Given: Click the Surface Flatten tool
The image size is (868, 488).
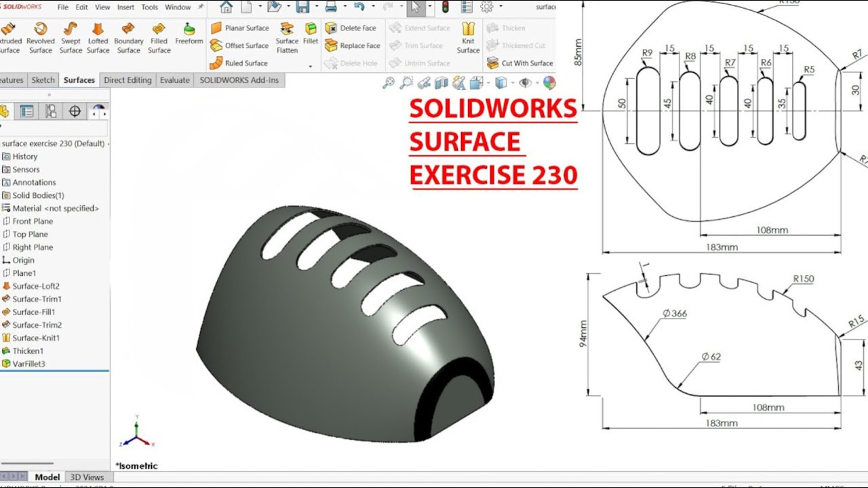Looking at the screenshot, I should pos(287,38).
